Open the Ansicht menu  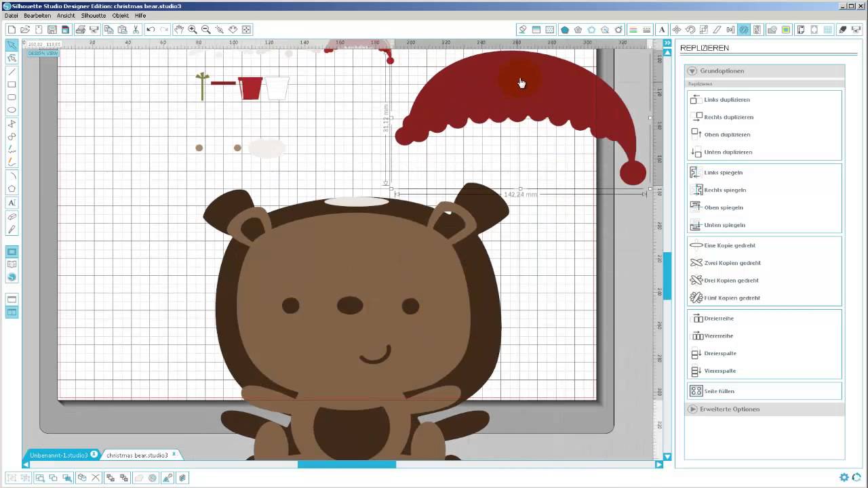tap(66, 16)
